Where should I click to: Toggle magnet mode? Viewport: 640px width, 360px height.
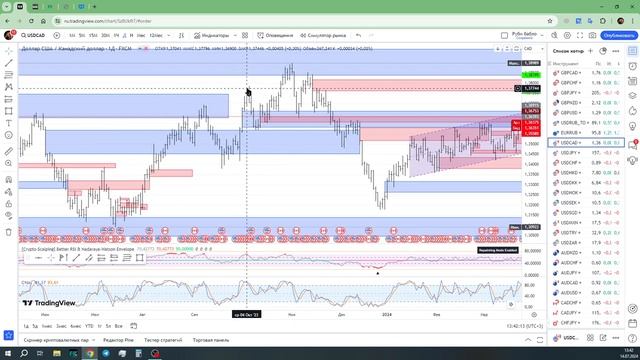click(x=9, y=180)
